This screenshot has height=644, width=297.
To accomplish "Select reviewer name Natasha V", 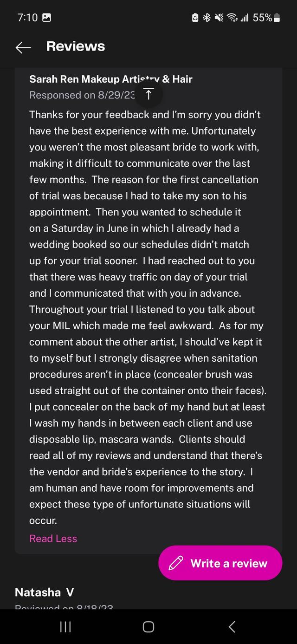I will (45, 592).
